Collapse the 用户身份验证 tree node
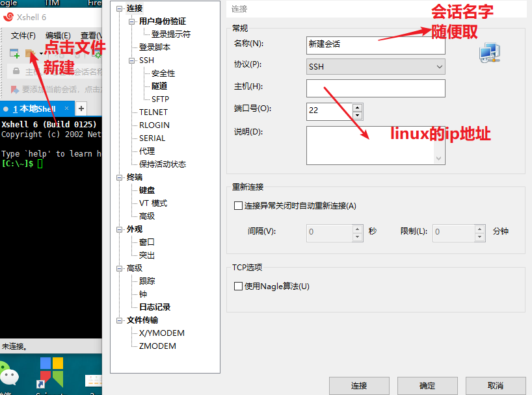 click(x=131, y=21)
